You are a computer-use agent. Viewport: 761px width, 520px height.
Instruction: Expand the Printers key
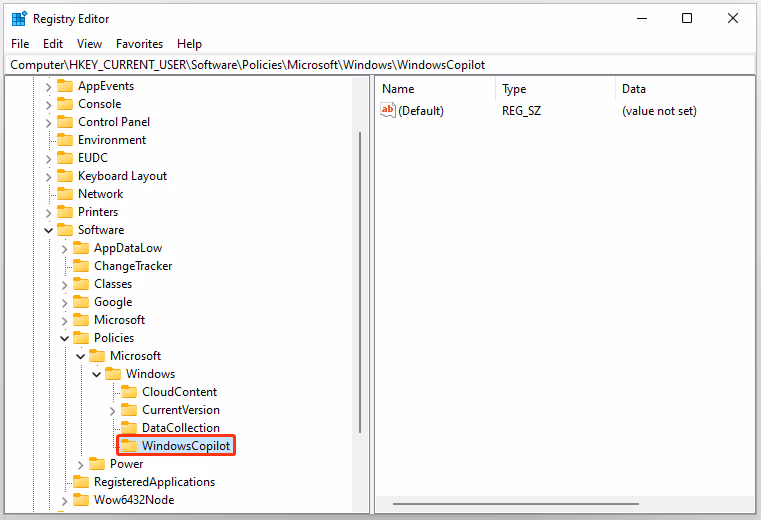[x=48, y=213]
